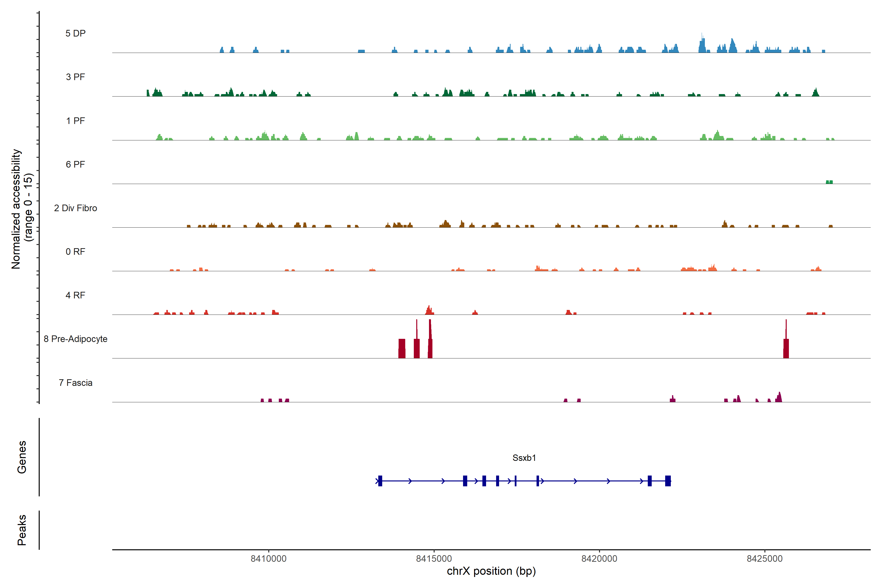Click the wide leftmost Pre-Adipocyte peak block
882x588 pixels.
coord(402,348)
